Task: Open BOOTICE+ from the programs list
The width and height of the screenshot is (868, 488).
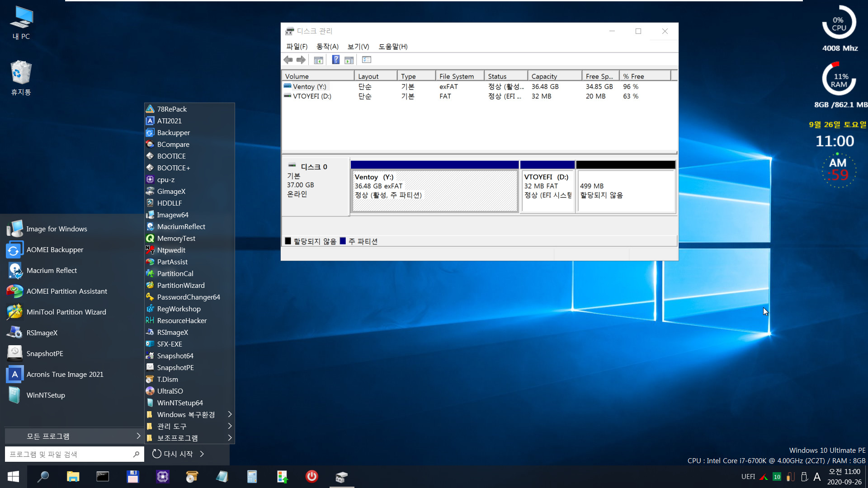Action: 189,168
